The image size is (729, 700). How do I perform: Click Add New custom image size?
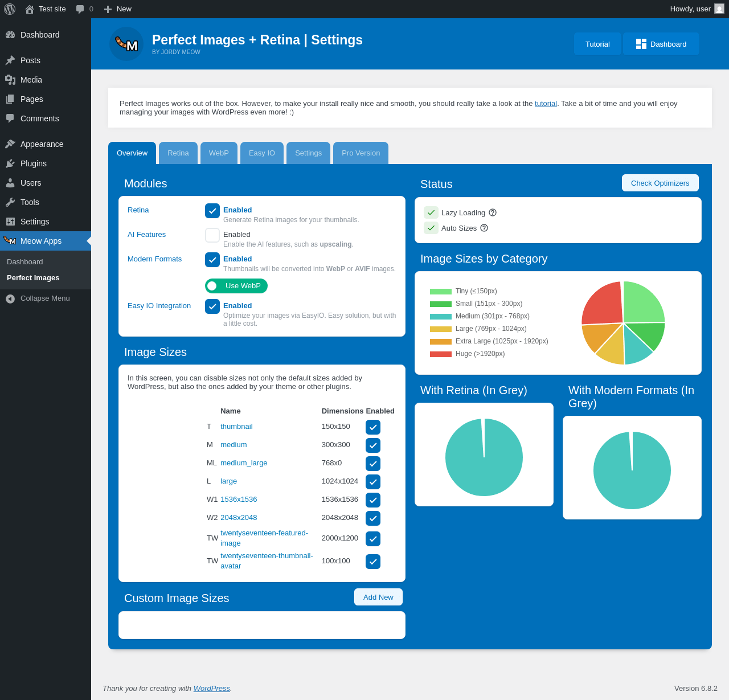378,597
